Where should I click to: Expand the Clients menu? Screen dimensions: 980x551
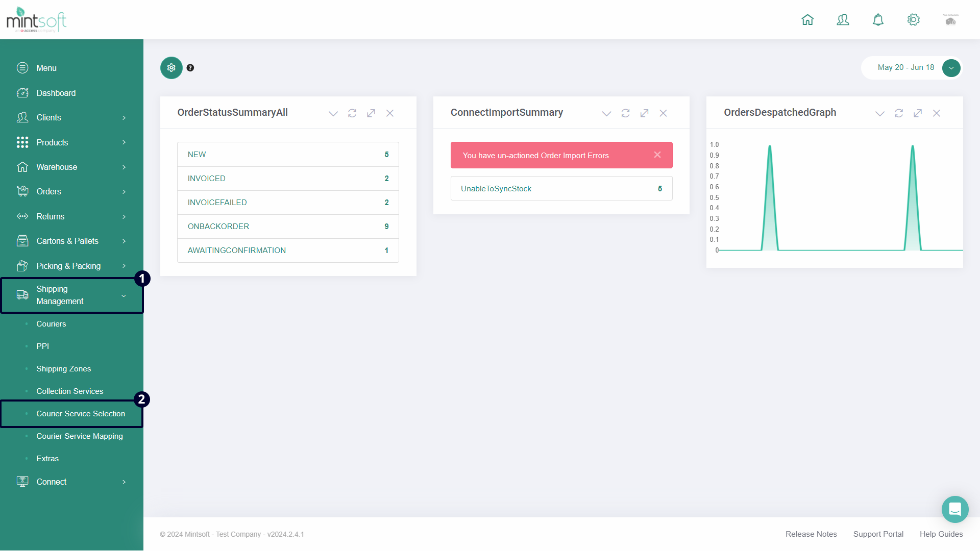(x=71, y=117)
